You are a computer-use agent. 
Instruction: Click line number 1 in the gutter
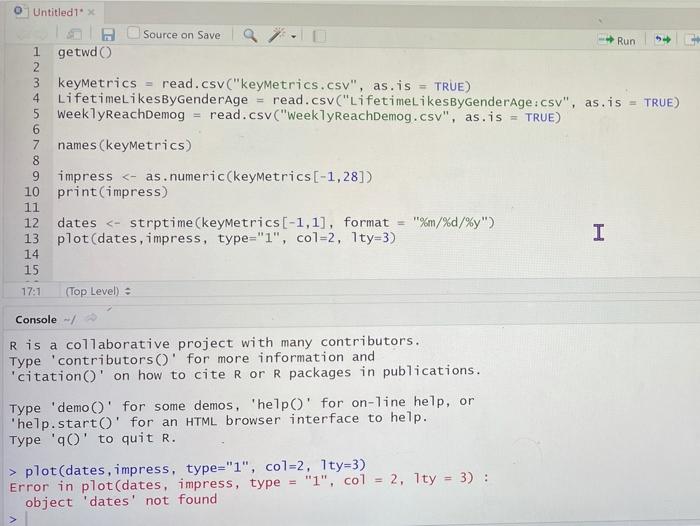(x=36, y=52)
